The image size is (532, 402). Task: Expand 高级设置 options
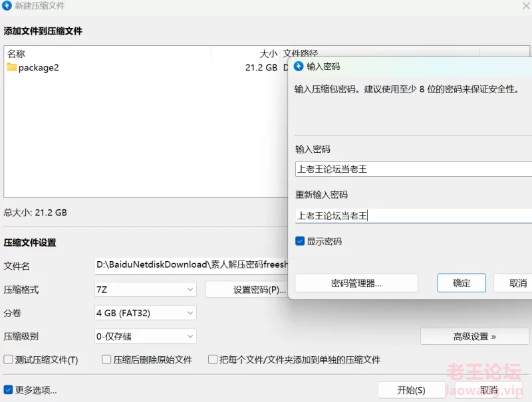point(475,336)
